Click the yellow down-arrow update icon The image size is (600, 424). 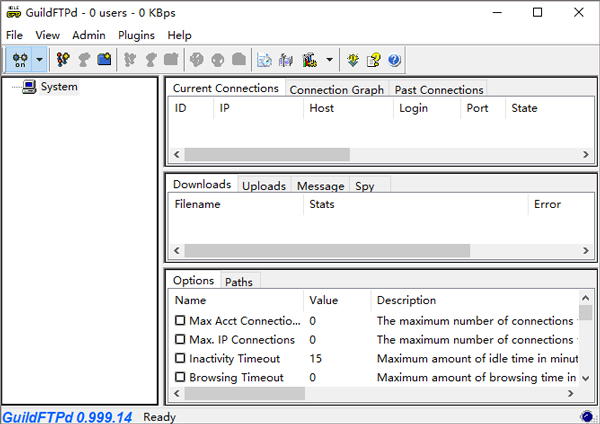click(353, 60)
